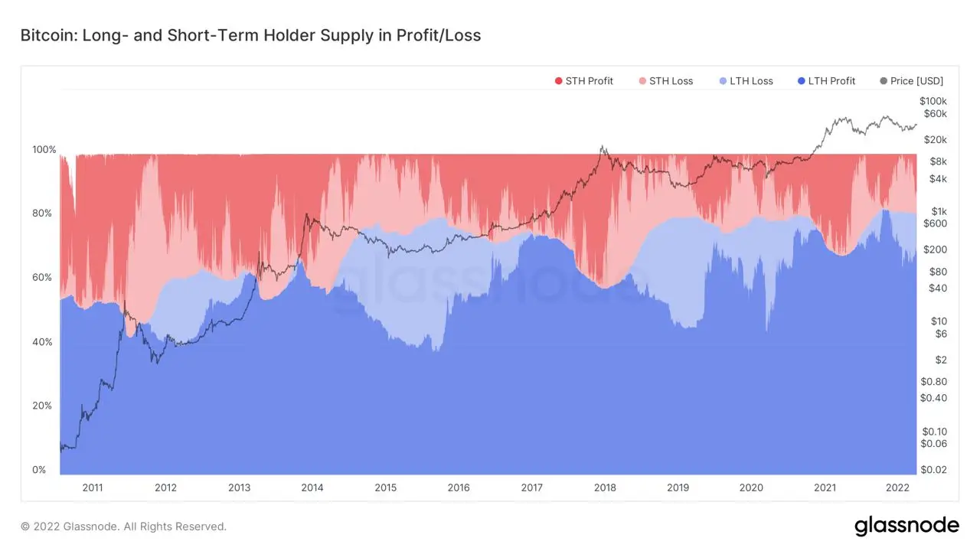
Task: Hide the Price [USD] line via its label
Action: coord(916,81)
